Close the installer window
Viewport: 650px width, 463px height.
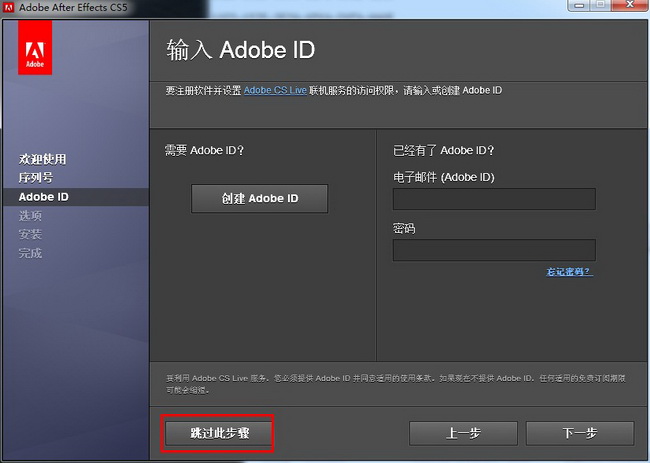[630, 5]
